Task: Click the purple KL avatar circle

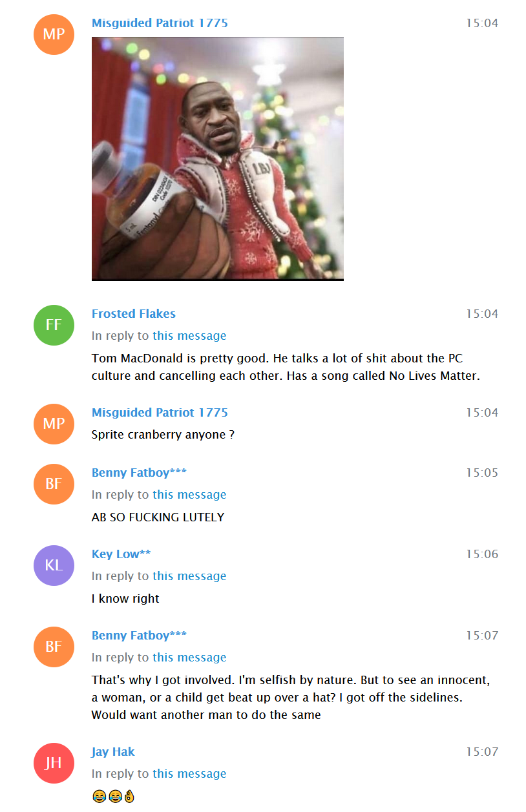Action: click(54, 565)
